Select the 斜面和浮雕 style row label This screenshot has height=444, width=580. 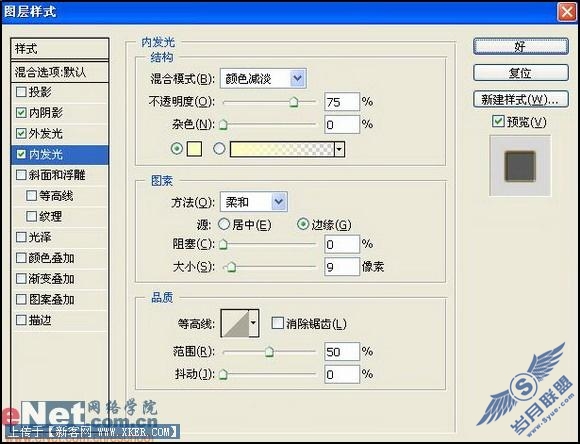(x=57, y=175)
